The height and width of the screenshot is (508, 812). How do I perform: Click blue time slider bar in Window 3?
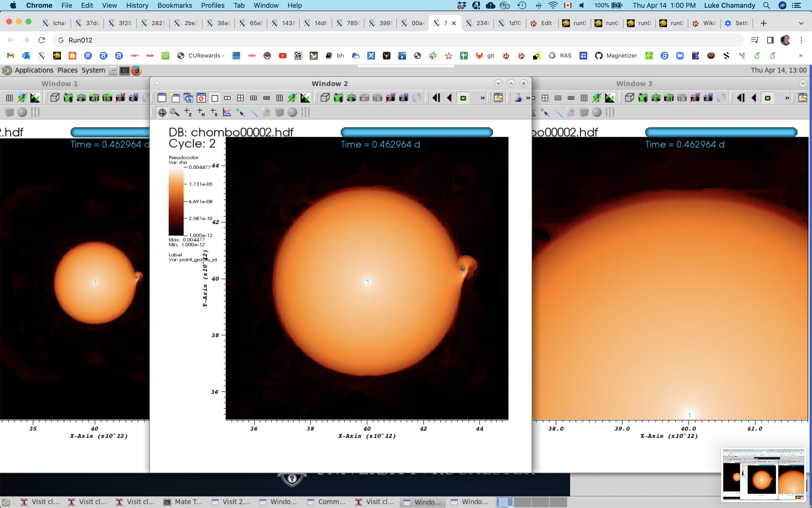coord(721,132)
